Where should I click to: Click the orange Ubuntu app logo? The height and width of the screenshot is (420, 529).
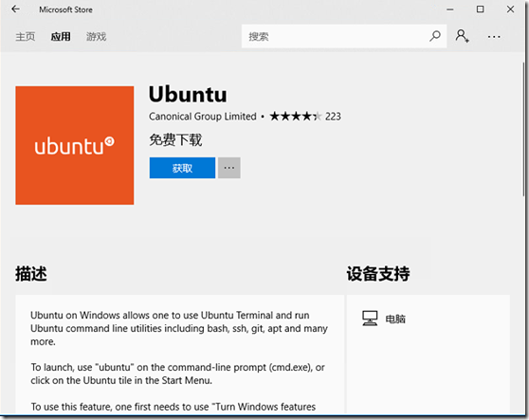75,145
